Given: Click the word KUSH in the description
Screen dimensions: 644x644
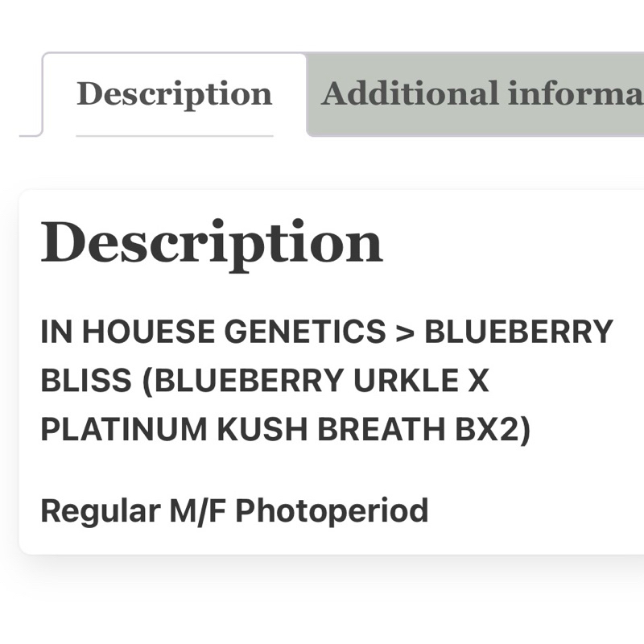Looking at the screenshot, I should 262,429.
